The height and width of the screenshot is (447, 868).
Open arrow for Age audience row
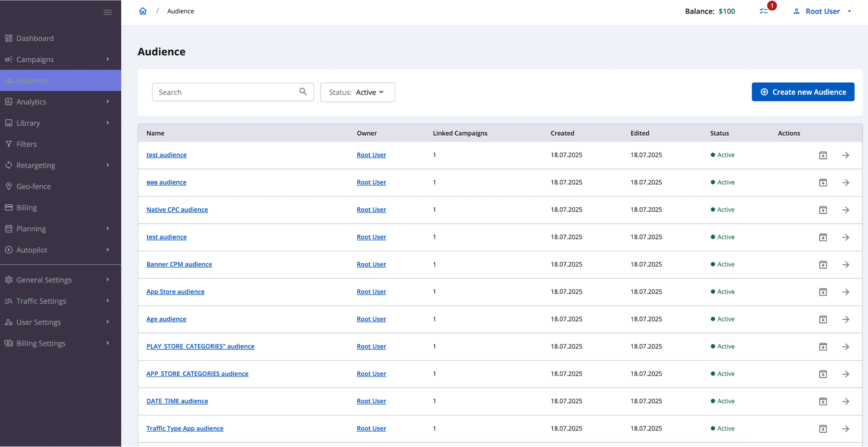coord(846,319)
